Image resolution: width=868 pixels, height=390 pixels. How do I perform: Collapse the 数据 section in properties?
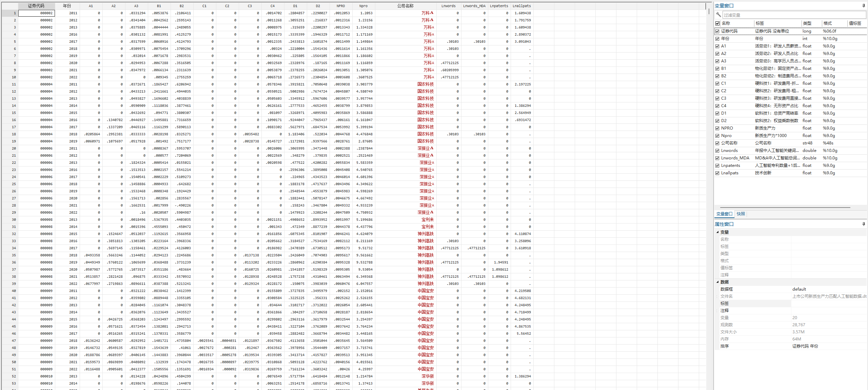pos(717,282)
